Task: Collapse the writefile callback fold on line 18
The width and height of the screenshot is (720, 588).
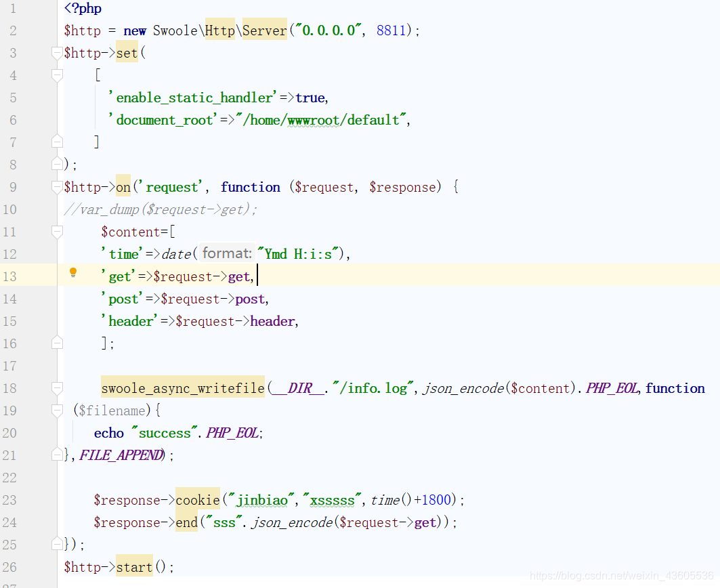Action: click(x=57, y=388)
